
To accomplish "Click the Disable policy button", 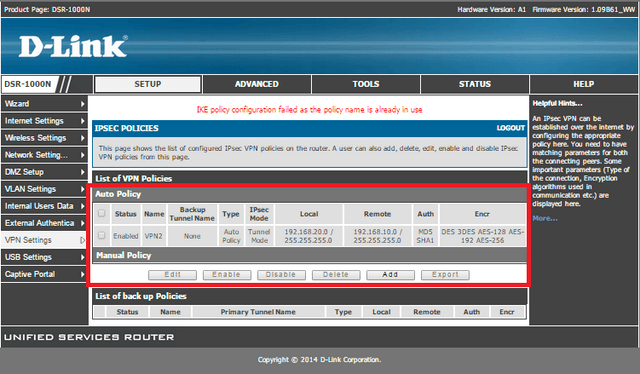I will [x=281, y=275].
